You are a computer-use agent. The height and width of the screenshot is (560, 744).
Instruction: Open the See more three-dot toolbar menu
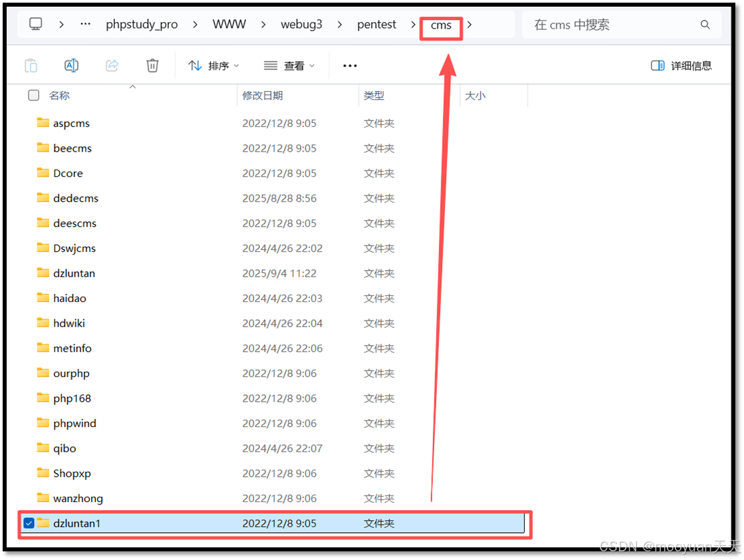tap(350, 65)
